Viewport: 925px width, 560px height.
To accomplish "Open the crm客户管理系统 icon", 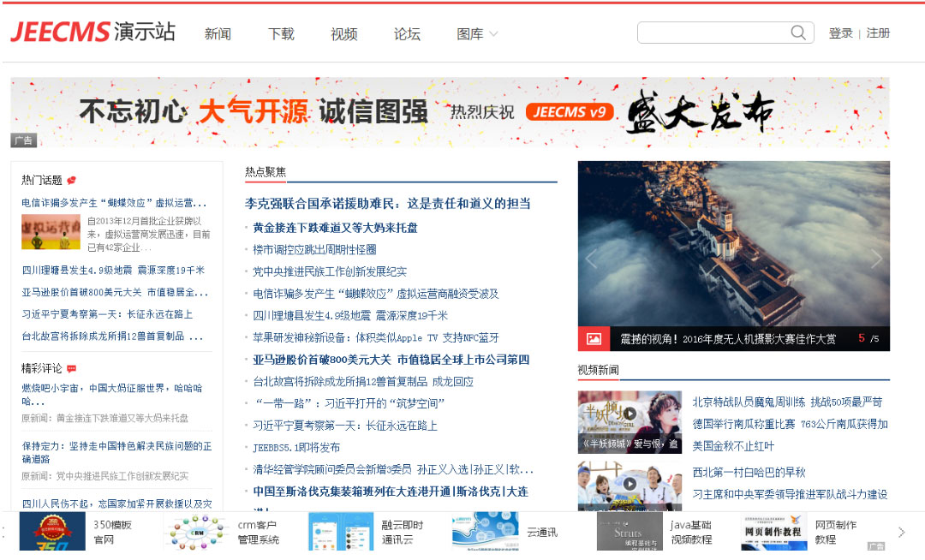I will coord(196,532).
